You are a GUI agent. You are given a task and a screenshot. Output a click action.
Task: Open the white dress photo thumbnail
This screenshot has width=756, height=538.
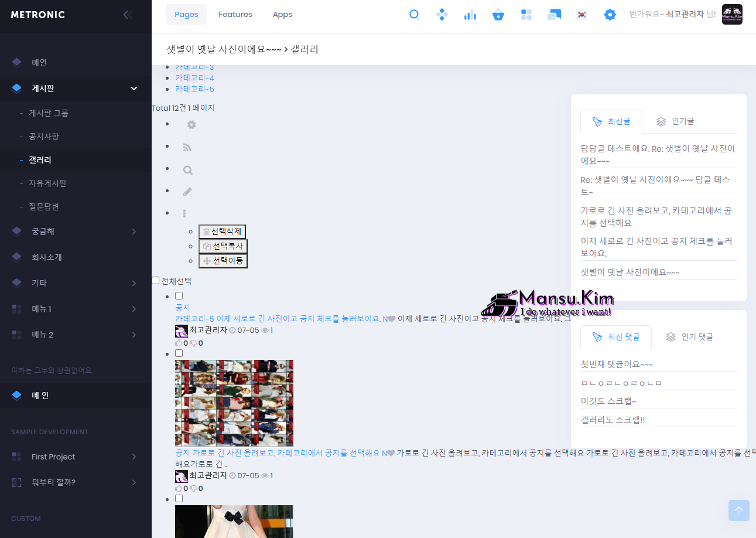click(x=234, y=522)
